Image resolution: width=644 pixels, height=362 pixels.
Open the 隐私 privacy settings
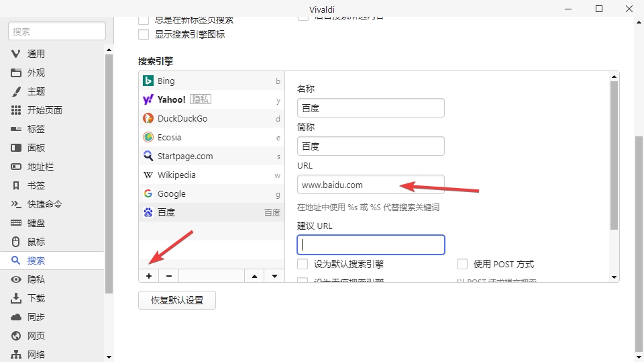click(x=52, y=279)
